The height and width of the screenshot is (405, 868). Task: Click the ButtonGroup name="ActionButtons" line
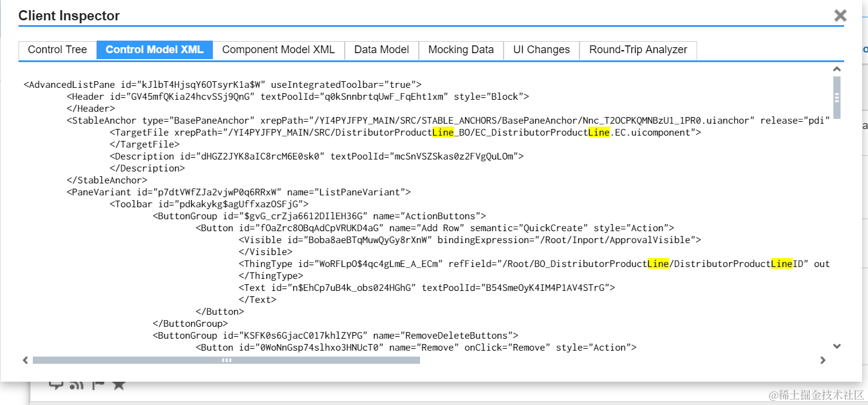click(320, 216)
